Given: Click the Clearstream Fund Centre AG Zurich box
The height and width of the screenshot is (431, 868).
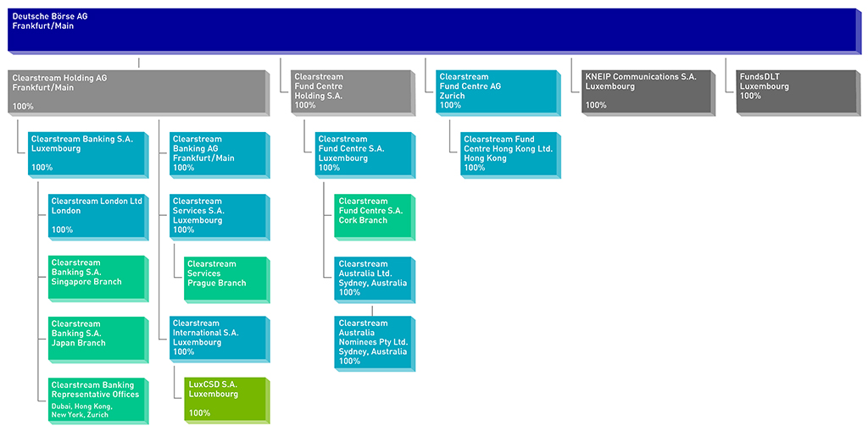Looking at the screenshot, I should [x=498, y=92].
